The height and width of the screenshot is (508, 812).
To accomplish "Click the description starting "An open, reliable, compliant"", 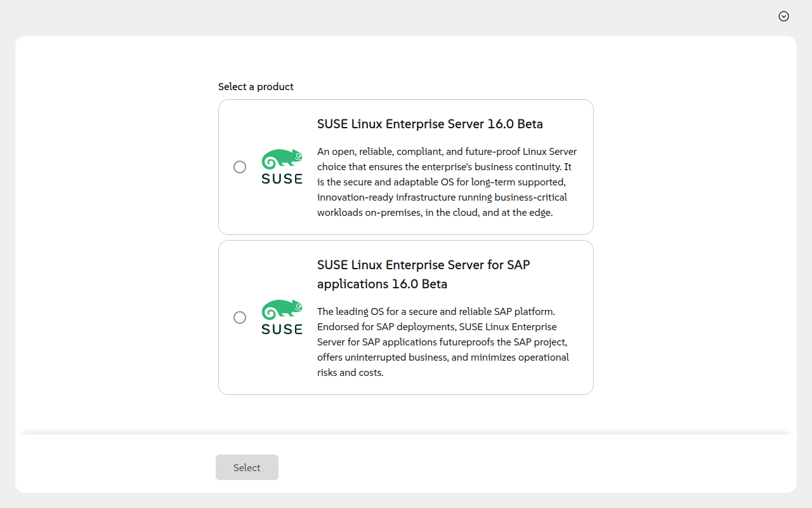I will [447, 182].
